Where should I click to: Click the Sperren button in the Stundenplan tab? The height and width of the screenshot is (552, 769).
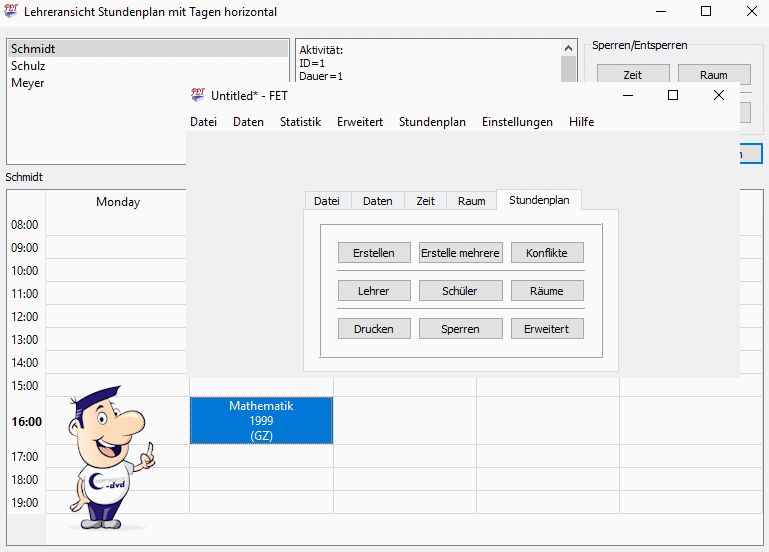tap(460, 328)
